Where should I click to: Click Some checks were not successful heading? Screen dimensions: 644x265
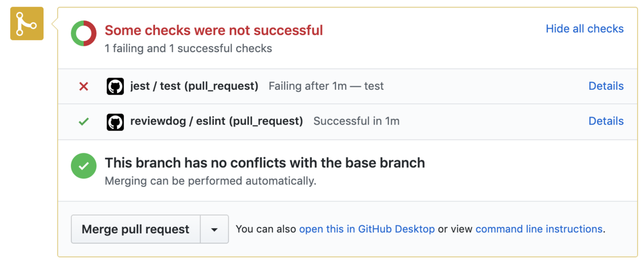pyautogui.click(x=214, y=30)
